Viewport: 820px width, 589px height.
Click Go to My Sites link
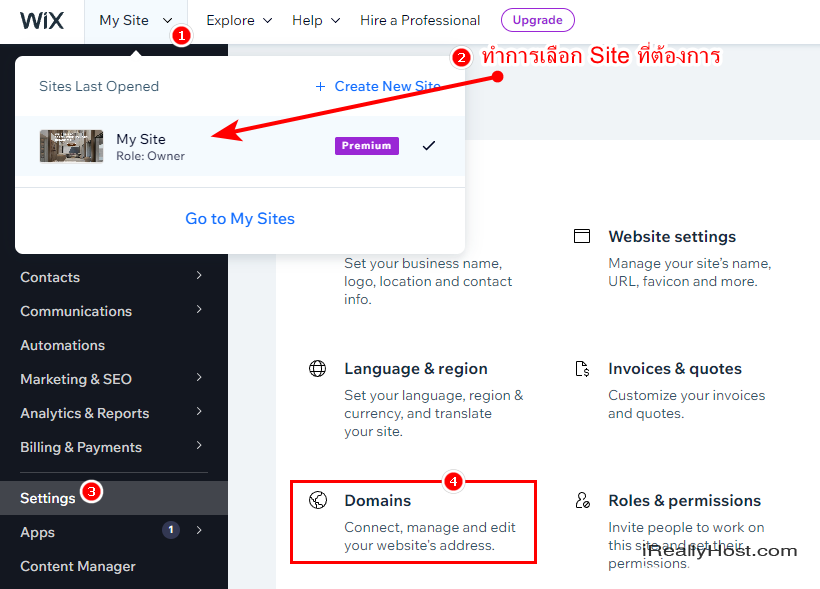240,219
